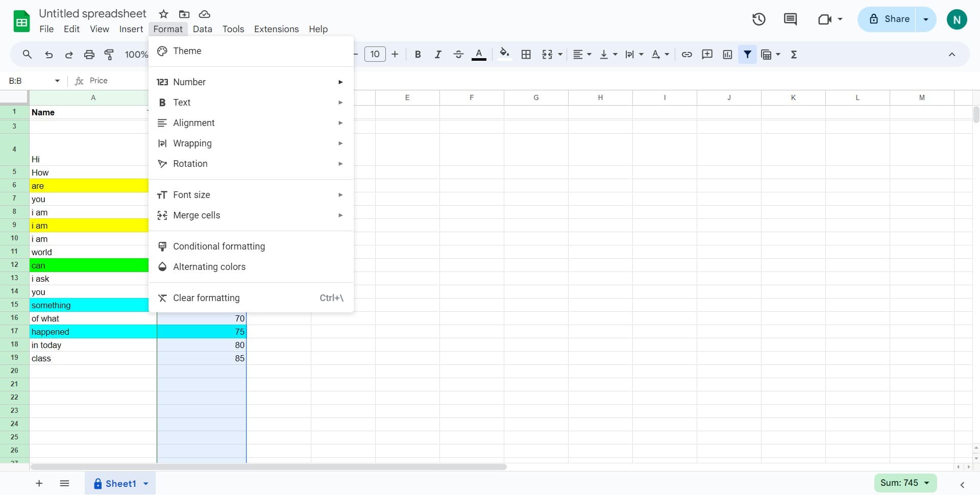Image resolution: width=980 pixels, height=495 pixels.
Task: Click the print icon in toolbar
Action: [89, 55]
